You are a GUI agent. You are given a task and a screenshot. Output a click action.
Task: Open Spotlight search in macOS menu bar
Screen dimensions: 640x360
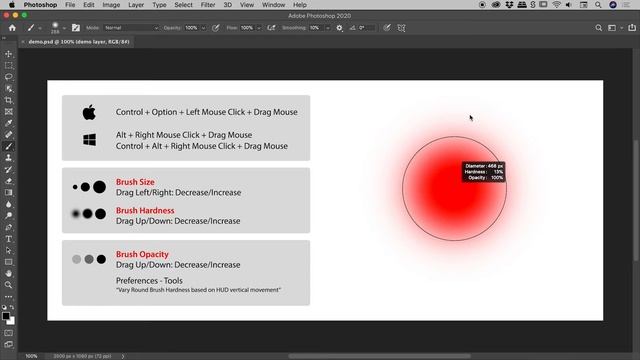point(598,5)
